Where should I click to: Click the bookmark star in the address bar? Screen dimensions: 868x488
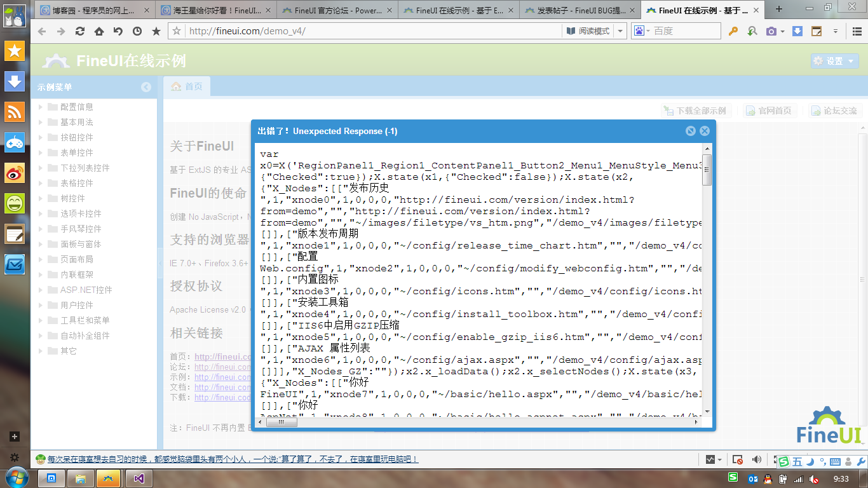[x=177, y=31]
